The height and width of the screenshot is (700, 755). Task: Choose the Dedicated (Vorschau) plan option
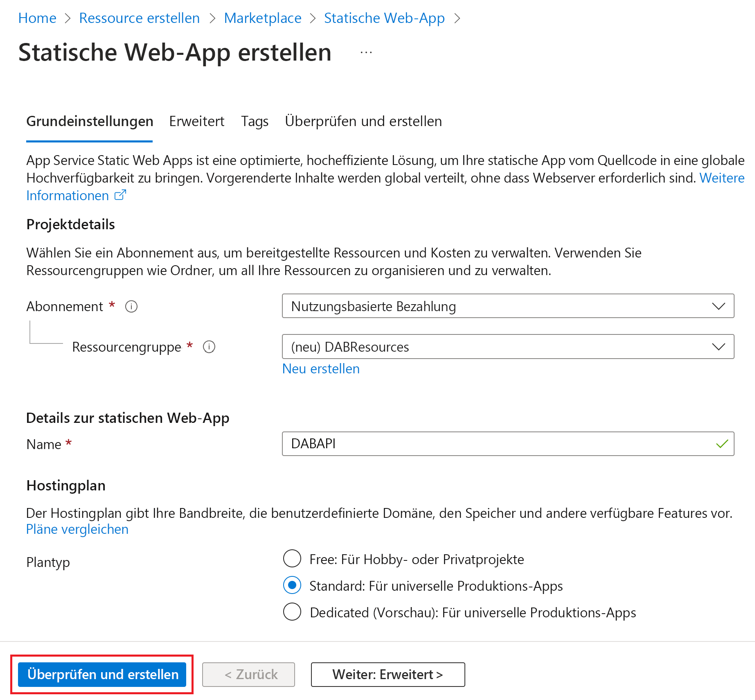coord(292,612)
